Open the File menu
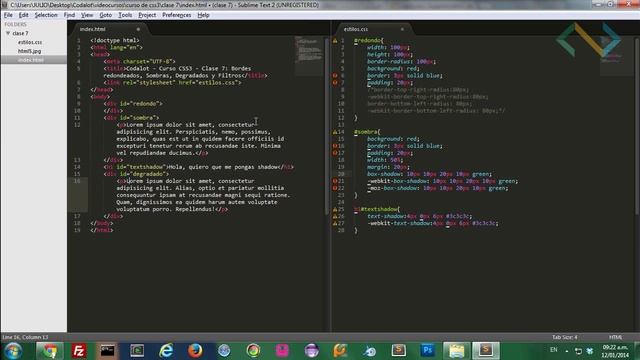 [x=8, y=15]
